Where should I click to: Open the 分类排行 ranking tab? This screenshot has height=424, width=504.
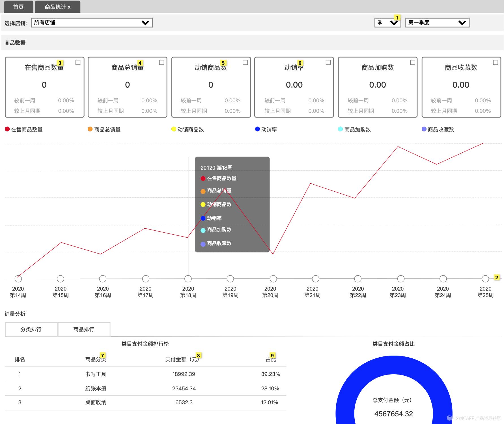click(31, 329)
